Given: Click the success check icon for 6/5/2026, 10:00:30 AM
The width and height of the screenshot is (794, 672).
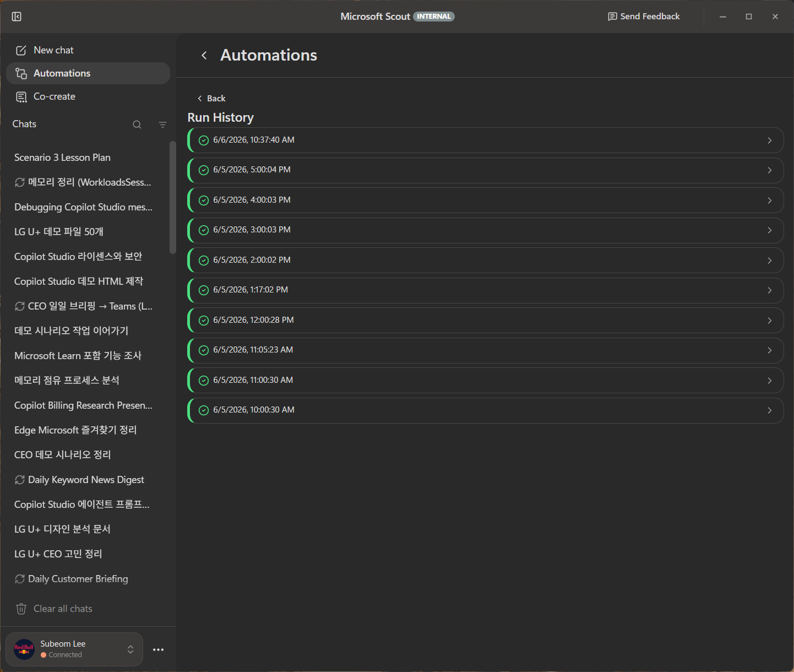Looking at the screenshot, I should coord(204,410).
